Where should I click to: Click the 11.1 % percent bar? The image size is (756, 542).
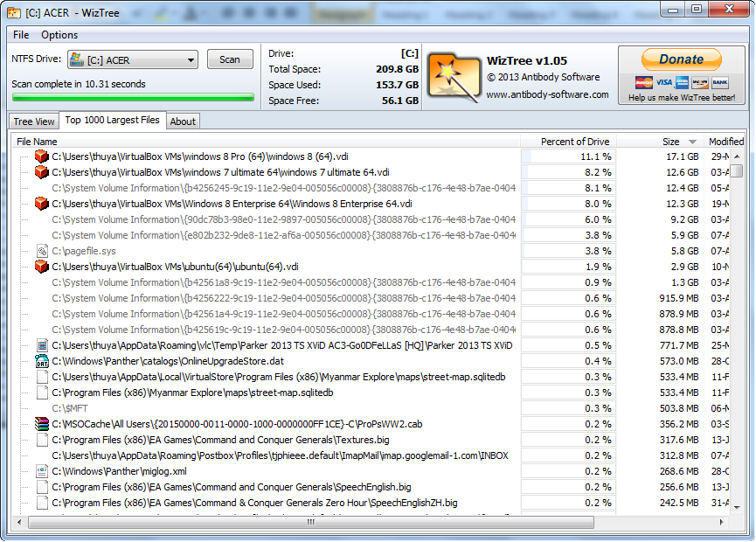[x=568, y=156]
